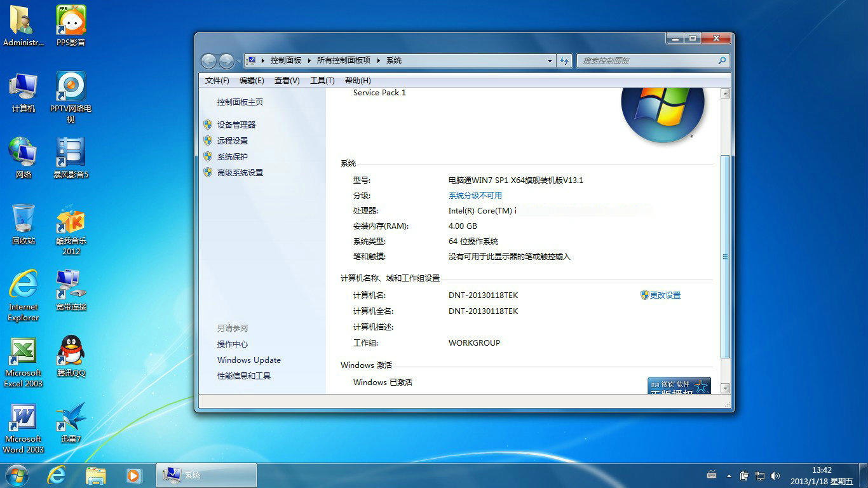Click WORKGROUP value text
The height and width of the screenshot is (488, 868).
pos(474,342)
